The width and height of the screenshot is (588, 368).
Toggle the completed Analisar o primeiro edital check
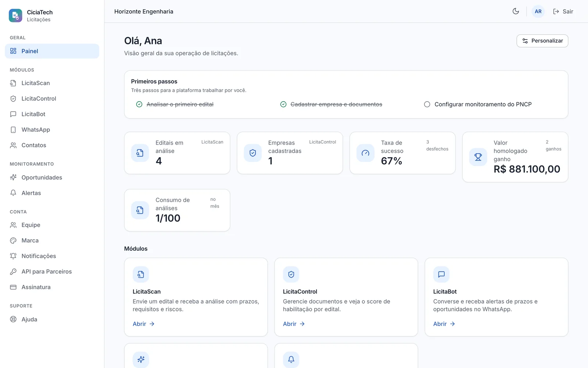(x=139, y=105)
